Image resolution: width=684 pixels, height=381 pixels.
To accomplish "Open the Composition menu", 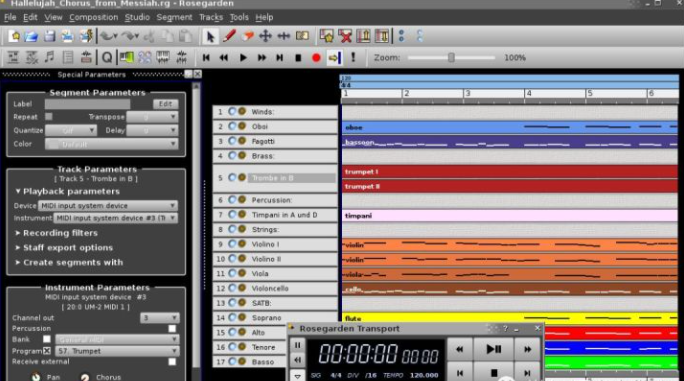I will pos(93,17).
